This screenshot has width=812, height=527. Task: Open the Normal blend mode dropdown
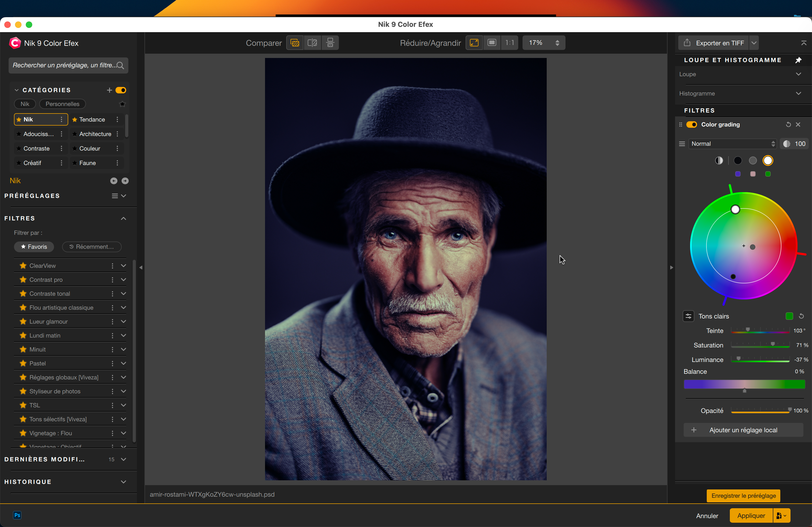pos(732,144)
